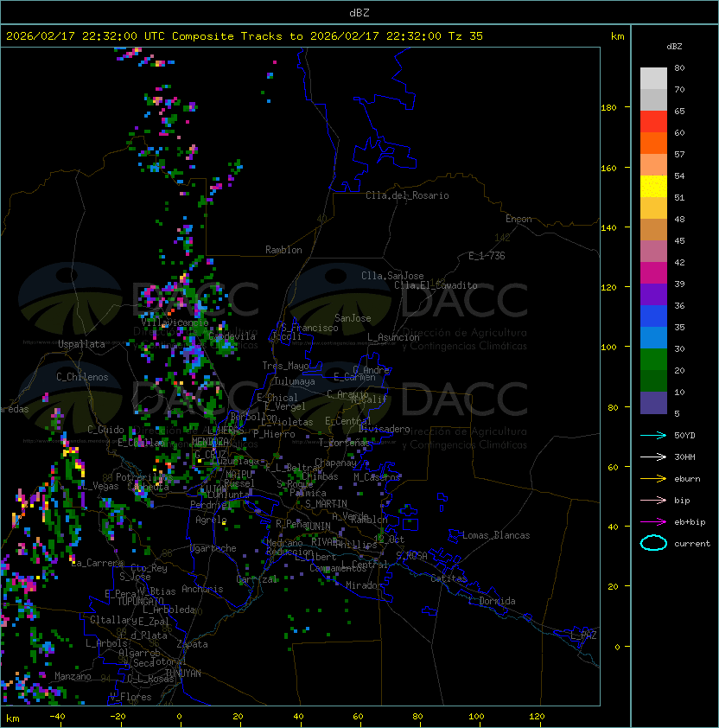Click the 'Manzano' map label

click(x=73, y=676)
